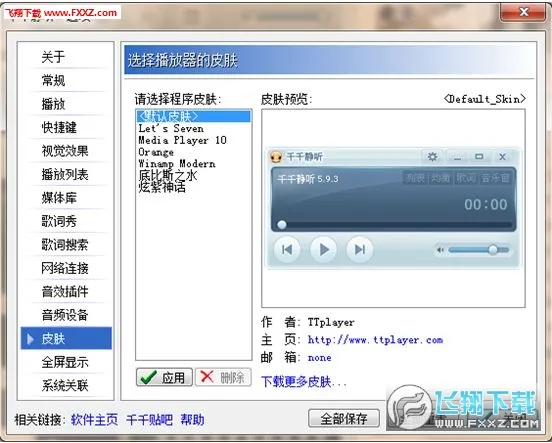Open the 音频设备 settings page
Image resolution: width=552 pixels, height=443 pixels.
(65, 315)
